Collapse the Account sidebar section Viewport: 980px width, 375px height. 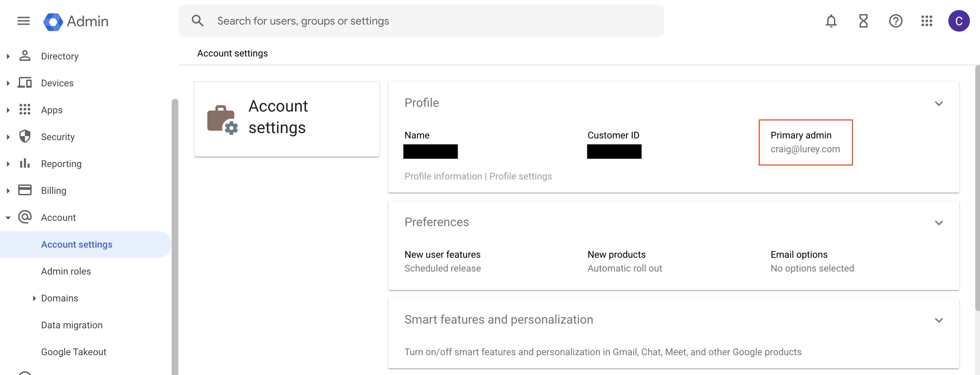coord(8,218)
